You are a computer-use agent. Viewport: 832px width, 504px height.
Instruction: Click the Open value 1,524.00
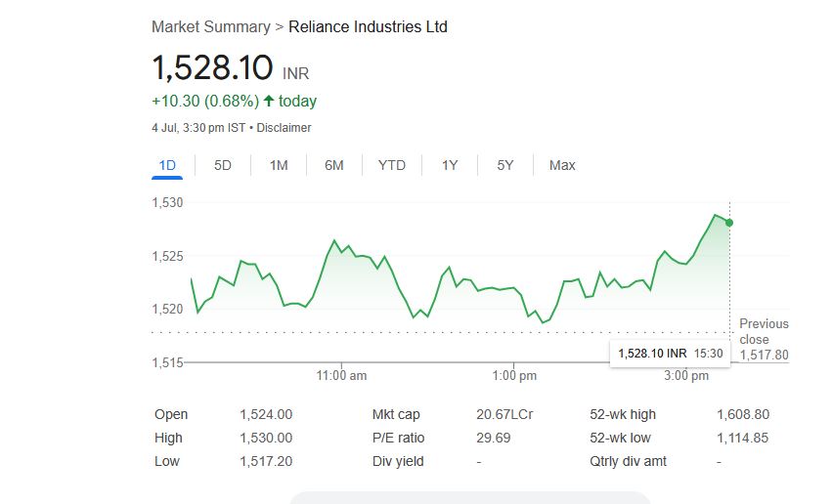tap(266, 414)
